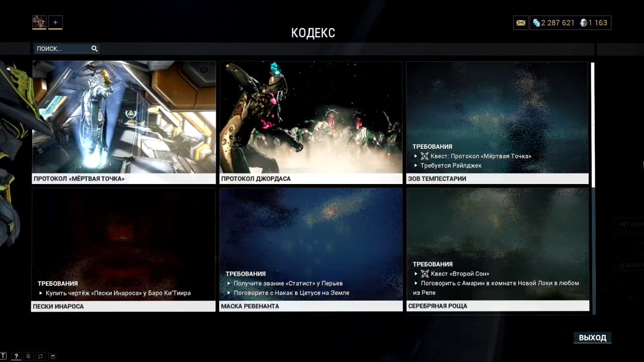This screenshot has width=644, height=362.
Task: Click the credits amount 2 287 621
Action: point(558,23)
